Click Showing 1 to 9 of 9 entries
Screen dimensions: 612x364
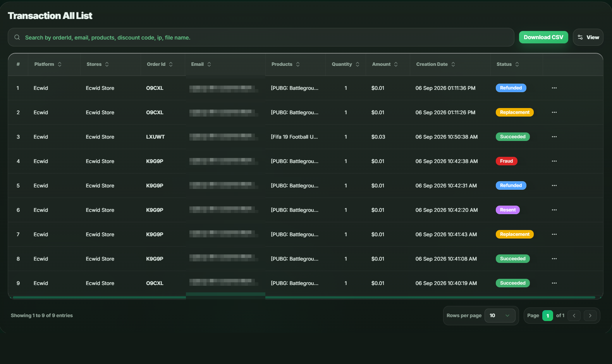pyautogui.click(x=42, y=316)
